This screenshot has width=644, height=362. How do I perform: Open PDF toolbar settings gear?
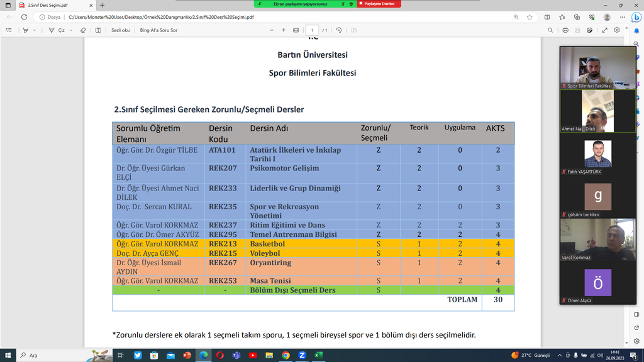click(618, 30)
